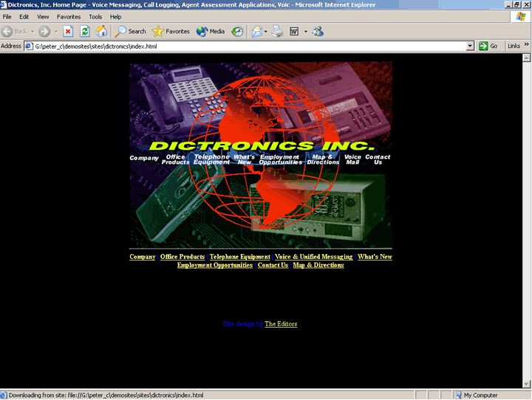The height and width of the screenshot is (400, 532).
Task: Open the Office Products text link
Action: (x=183, y=257)
